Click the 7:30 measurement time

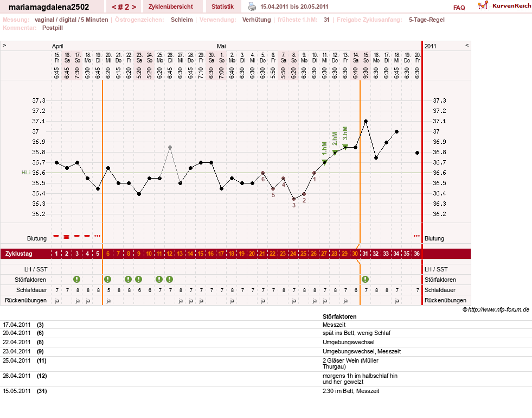click(78, 73)
